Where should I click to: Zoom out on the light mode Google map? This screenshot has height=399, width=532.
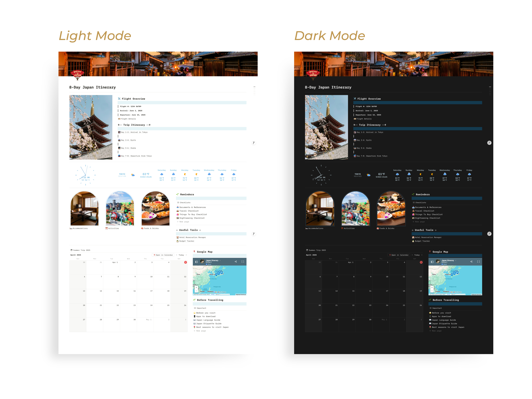coord(196,291)
